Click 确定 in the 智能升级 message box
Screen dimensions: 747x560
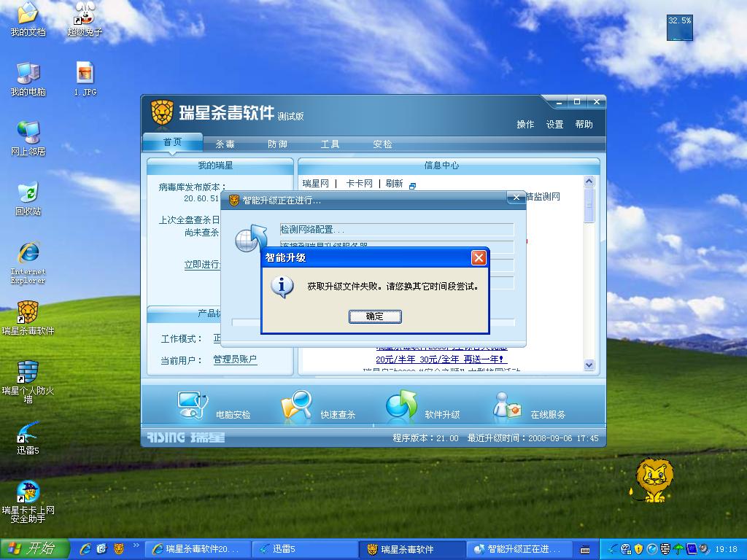pyautogui.click(x=375, y=316)
